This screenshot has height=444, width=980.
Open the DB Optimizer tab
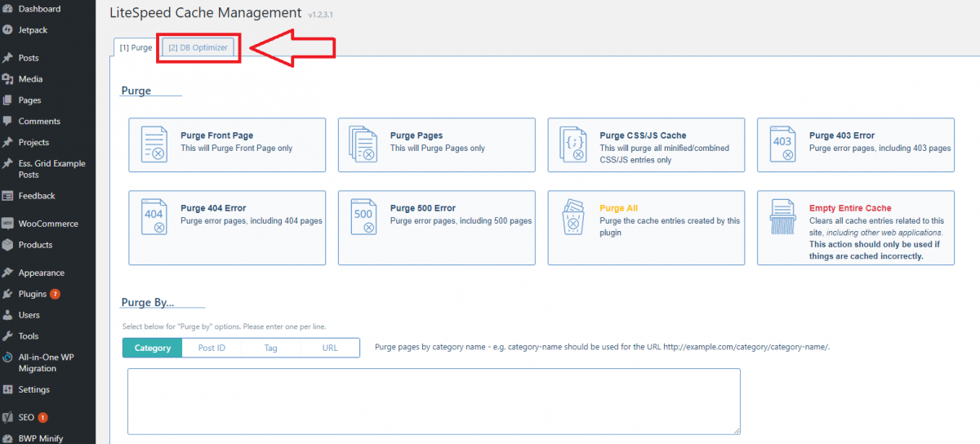(199, 47)
